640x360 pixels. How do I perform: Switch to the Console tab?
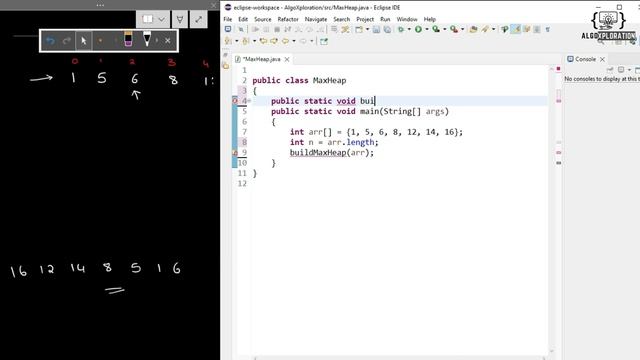pos(582,59)
